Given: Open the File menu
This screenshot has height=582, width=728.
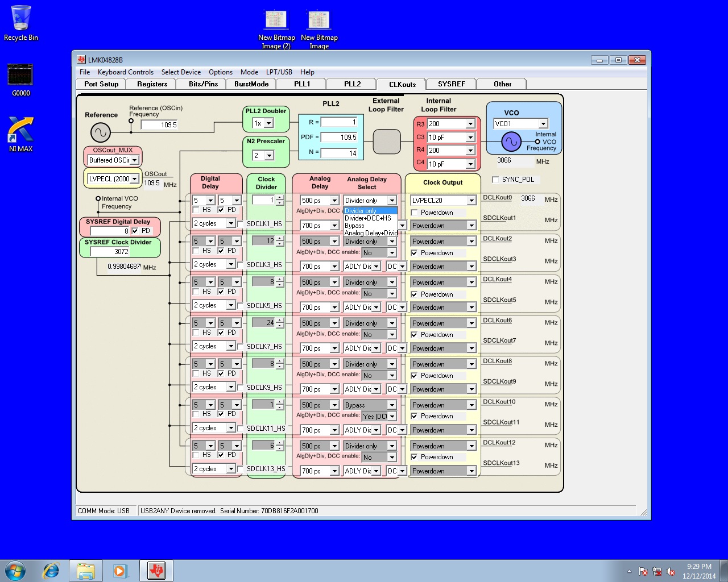Looking at the screenshot, I should click(85, 72).
